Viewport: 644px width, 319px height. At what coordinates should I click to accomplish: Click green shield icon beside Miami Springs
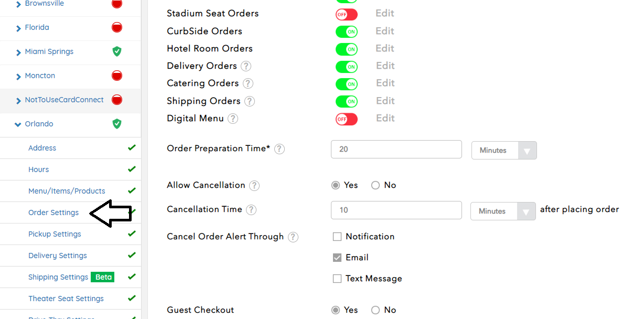click(x=117, y=51)
